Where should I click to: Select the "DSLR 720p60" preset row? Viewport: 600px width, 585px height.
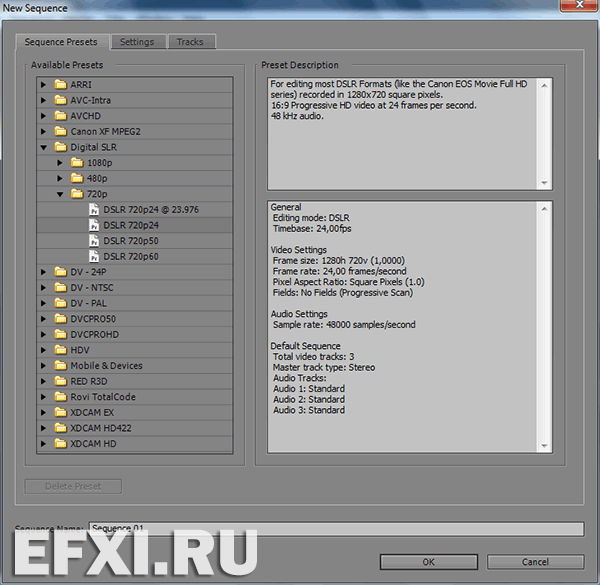coord(135,256)
